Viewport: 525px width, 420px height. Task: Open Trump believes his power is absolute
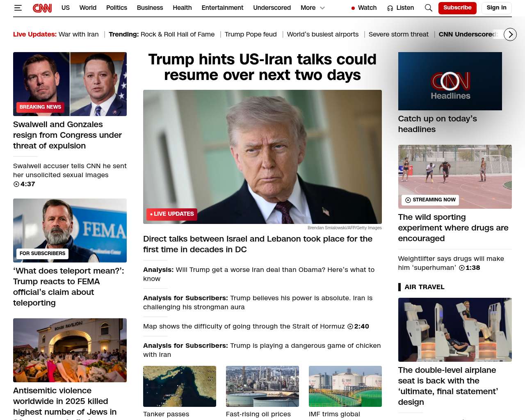tap(258, 302)
